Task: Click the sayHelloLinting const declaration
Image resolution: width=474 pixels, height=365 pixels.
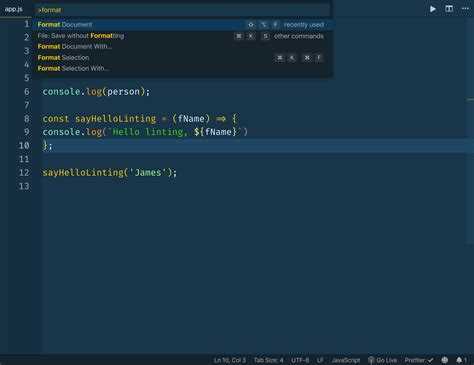Action: pos(139,119)
